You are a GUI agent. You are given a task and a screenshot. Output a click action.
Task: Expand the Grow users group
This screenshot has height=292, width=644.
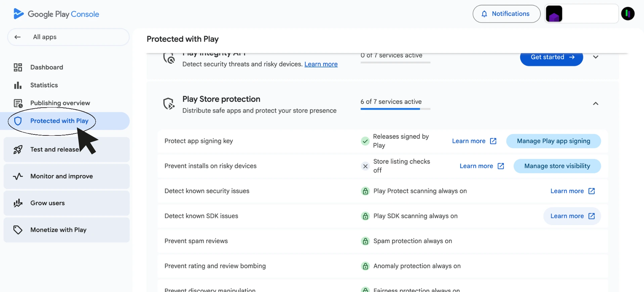click(66, 203)
